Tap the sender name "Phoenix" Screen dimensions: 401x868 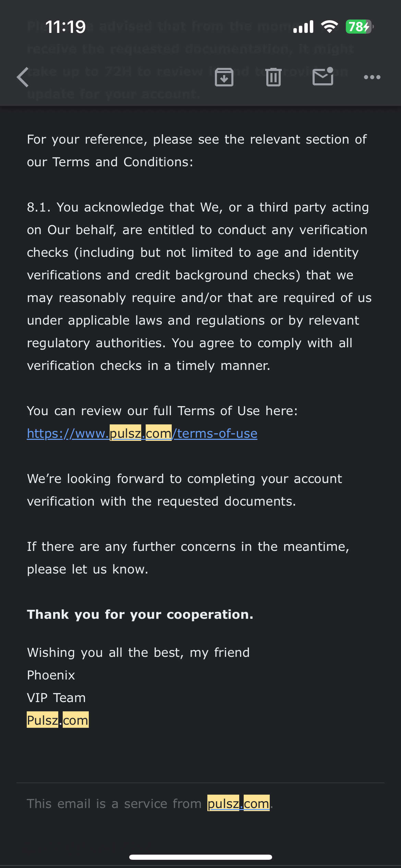[51, 675]
